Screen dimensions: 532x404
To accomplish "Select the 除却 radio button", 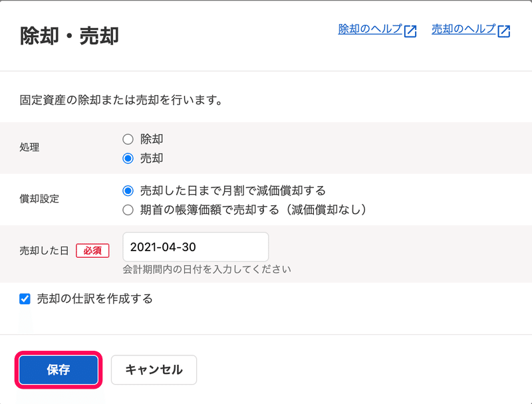I will [x=128, y=139].
